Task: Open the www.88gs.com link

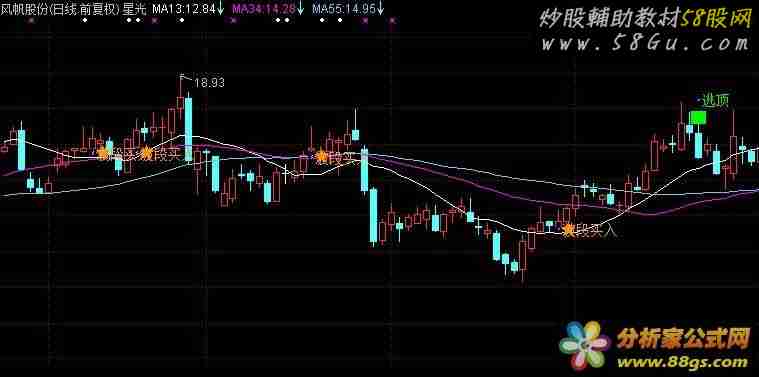Action: click(x=682, y=362)
